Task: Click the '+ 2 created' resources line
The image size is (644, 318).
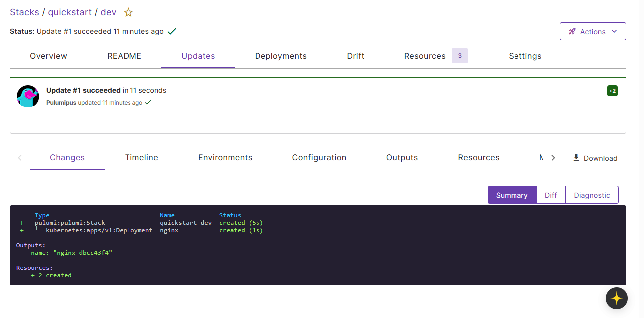Action: (x=51, y=275)
